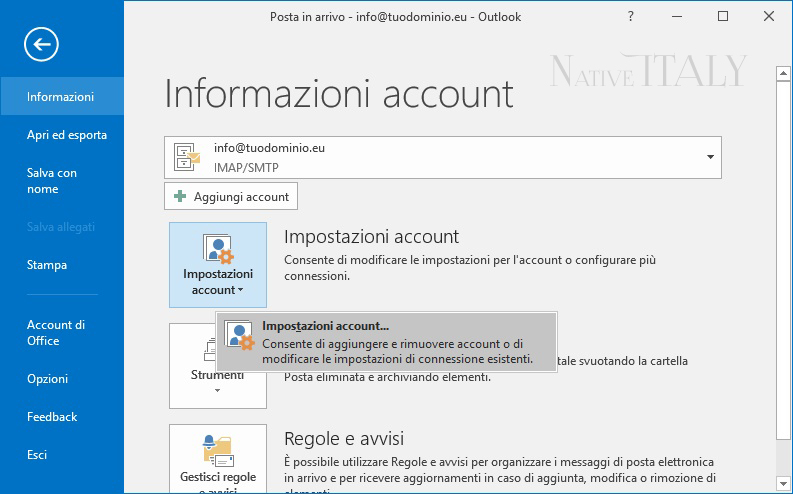
Task: Click the bell and folder rules icon
Action: click(218, 451)
